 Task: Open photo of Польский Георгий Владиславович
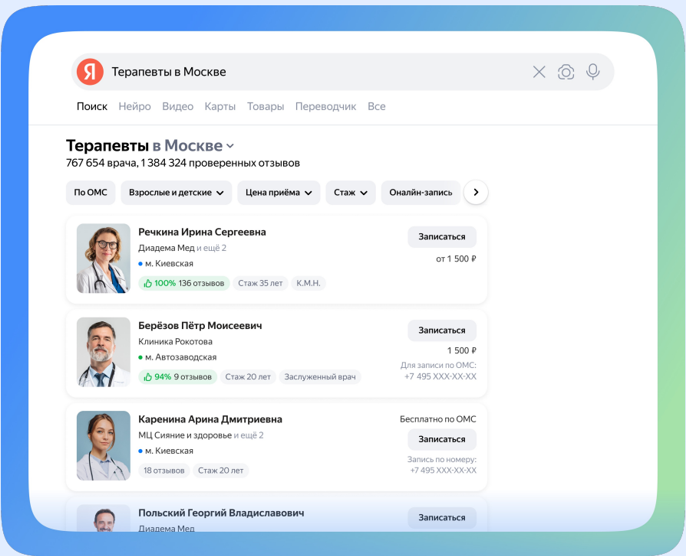tap(103, 518)
